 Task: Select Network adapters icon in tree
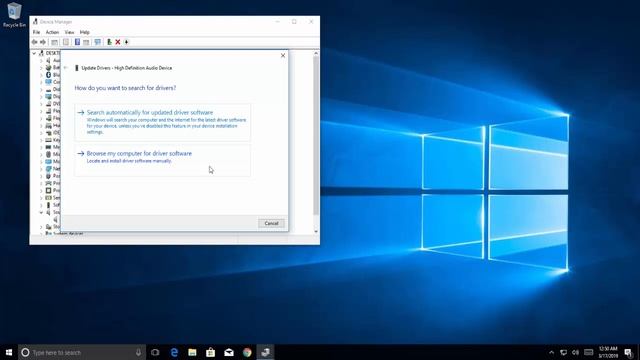(x=48, y=169)
